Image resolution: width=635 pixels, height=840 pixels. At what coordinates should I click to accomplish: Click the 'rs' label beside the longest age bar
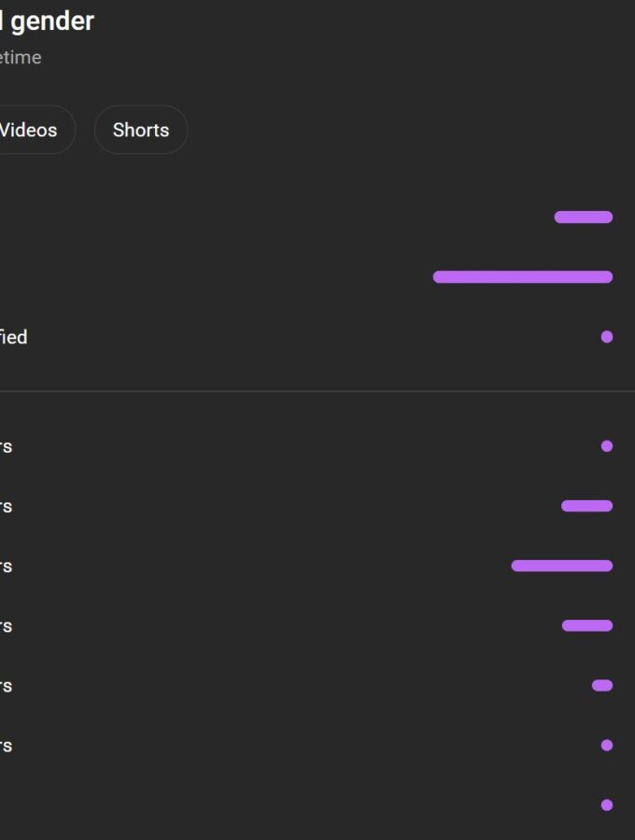(6, 567)
